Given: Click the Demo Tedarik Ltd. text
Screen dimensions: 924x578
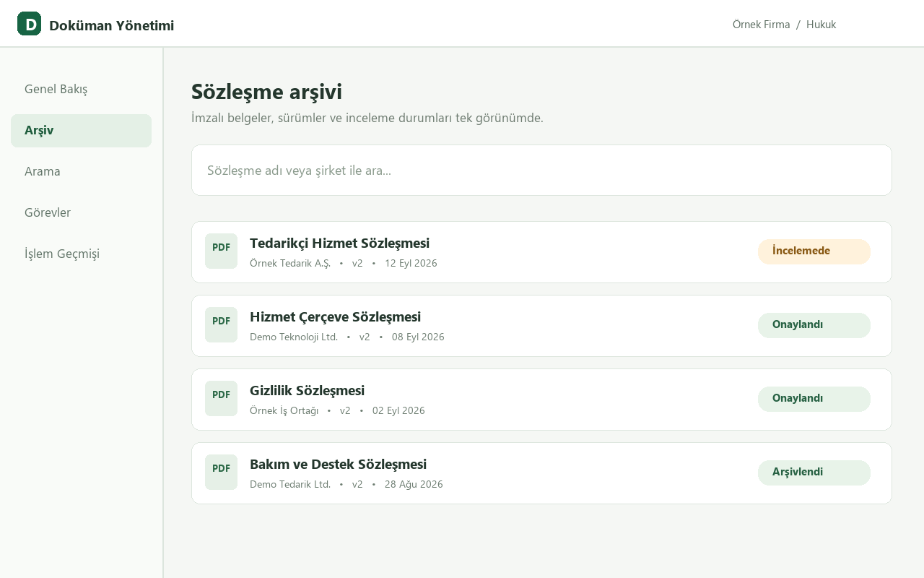Looking at the screenshot, I should 290,484.
